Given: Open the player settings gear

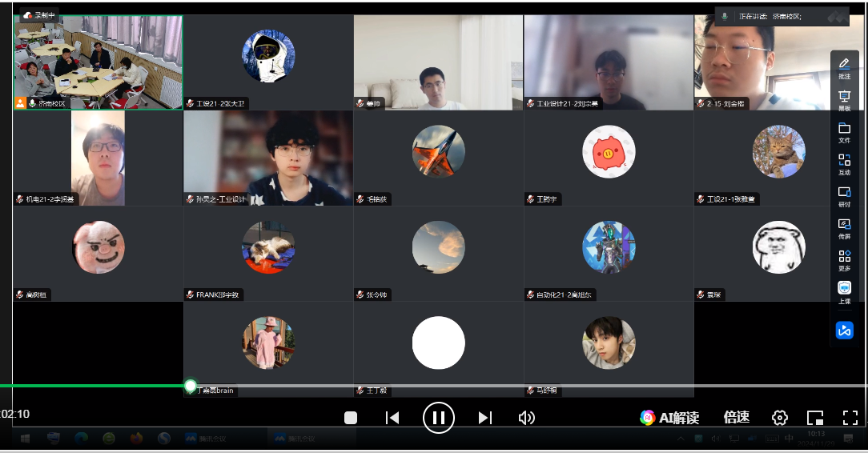Looking at the screenshot, I should coord(779,417).
